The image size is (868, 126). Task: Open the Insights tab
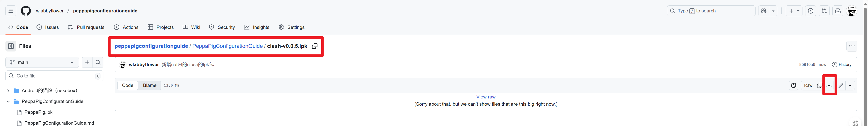(x=257, y=27)
